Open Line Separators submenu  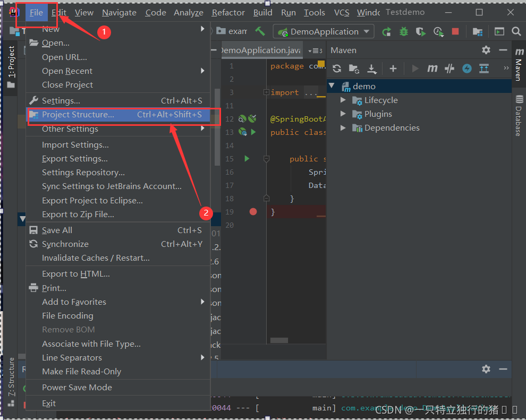[118, 358]
